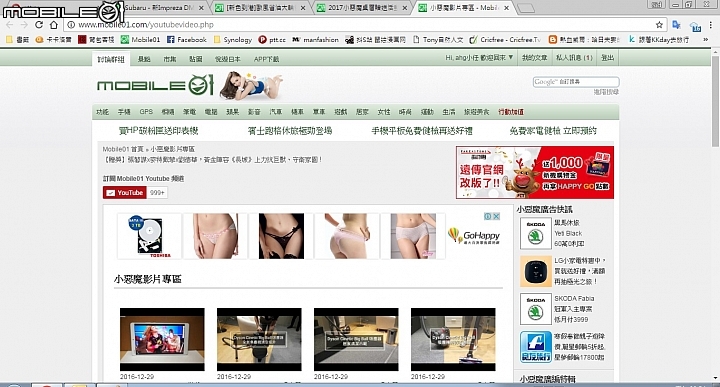Click the page vertical scrollbar thumb
The width and height of the screenshot is (720, 387).
coord(715,101)
